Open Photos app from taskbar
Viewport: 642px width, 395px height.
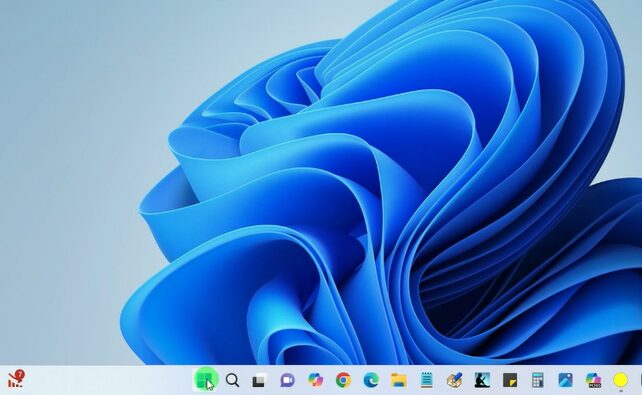[x=565, y=380]
